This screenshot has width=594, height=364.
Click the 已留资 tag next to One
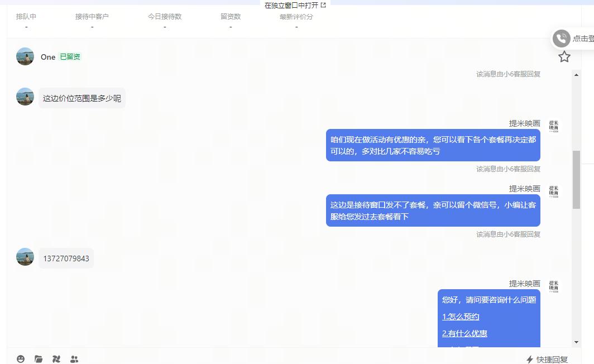(70, 57)
